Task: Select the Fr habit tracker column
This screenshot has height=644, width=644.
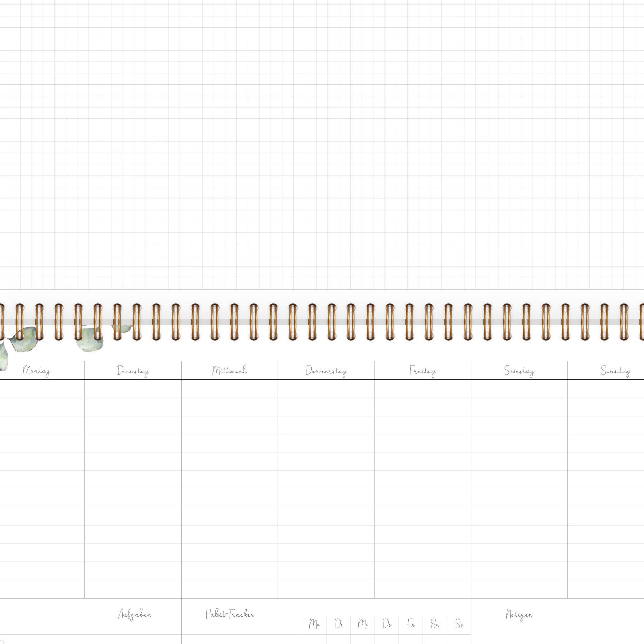Action: click(411, 624)
